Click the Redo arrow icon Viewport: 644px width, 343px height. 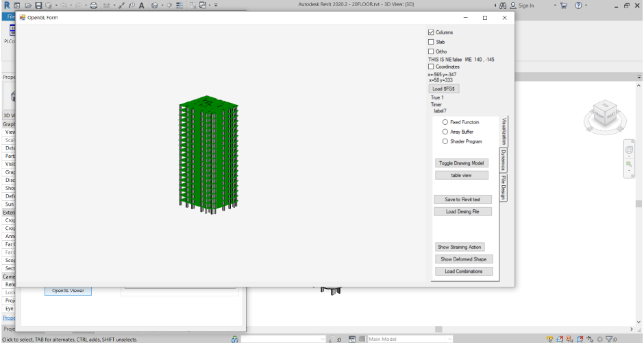click(x=78, y=5)
